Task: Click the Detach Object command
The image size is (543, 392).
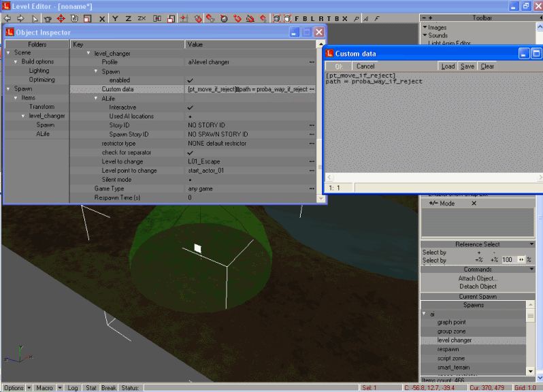Action: click(x=478, y=287)
